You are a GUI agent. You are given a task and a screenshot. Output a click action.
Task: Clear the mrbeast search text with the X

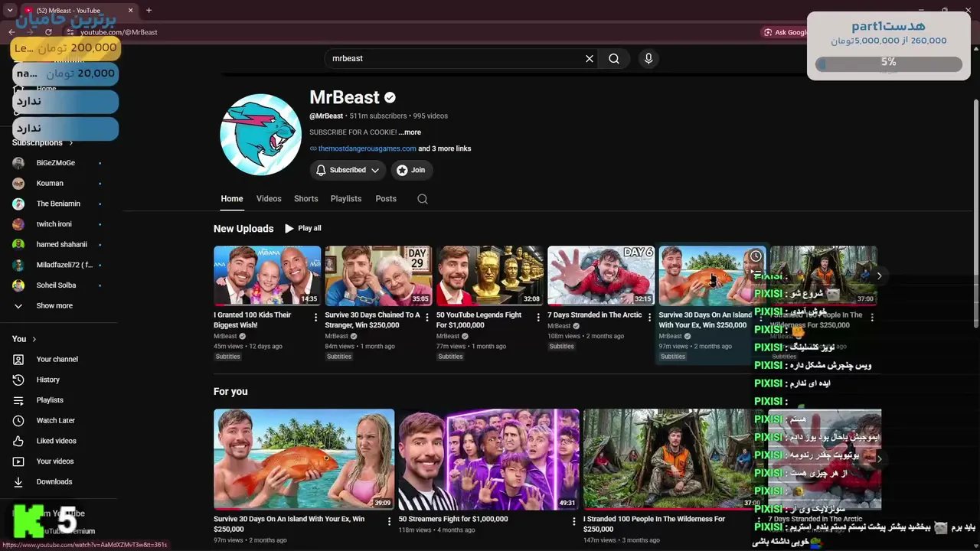tap(590, 58)
